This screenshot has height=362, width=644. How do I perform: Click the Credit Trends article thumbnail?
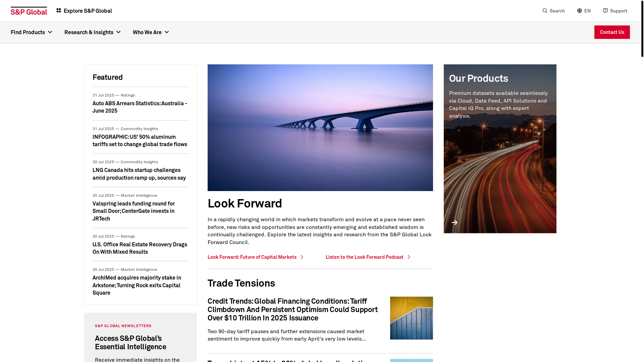[411, 318]
